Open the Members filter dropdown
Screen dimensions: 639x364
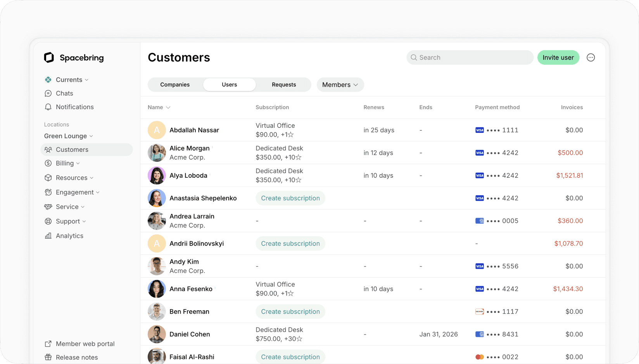[x=340, y=84]
